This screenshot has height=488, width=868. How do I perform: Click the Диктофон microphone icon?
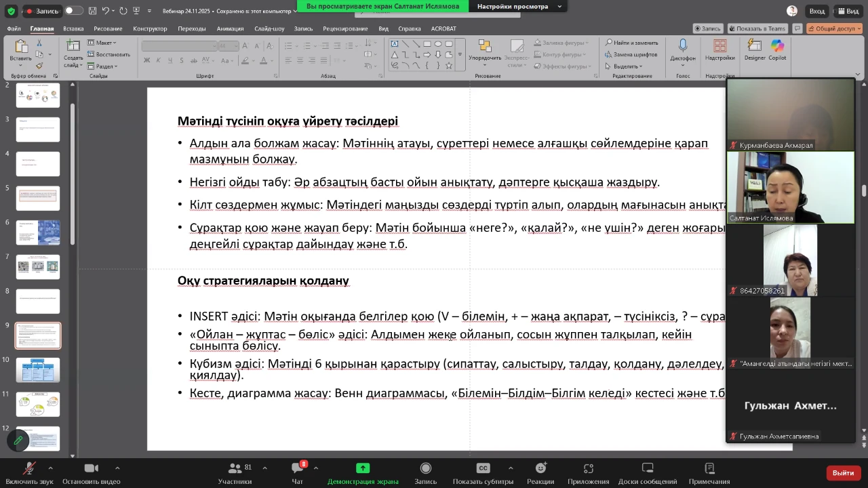(x=683, y=46)
